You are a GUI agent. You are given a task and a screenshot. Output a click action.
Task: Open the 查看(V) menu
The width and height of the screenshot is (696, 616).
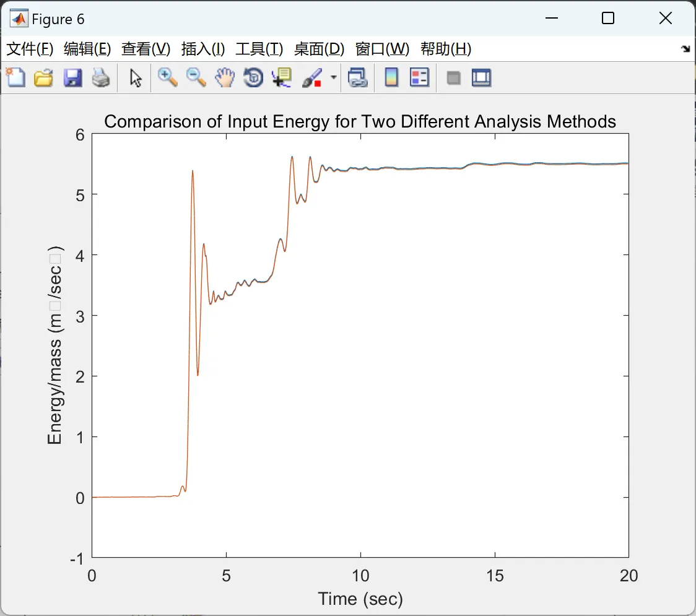146,49
